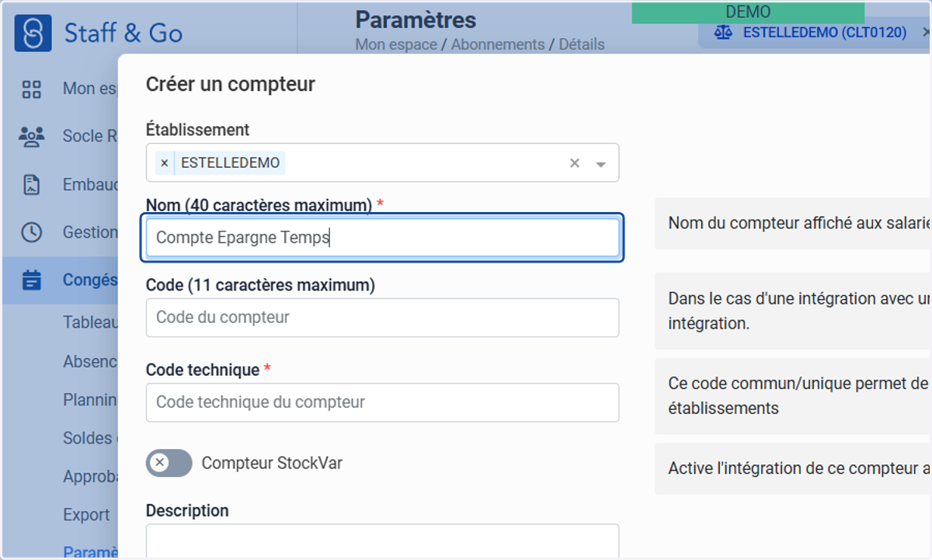932x560 pixels.
Task: Open the Absences submenu item
Action: 90,361
